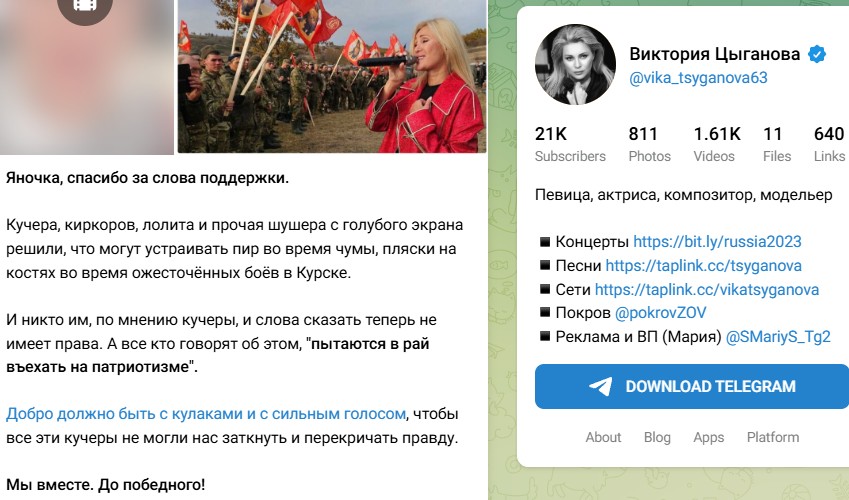Viewport: 849px width, 500px height.
Task: Open the channel profile avatar photo
Action: pyautogui.click(x=575, y=64)
